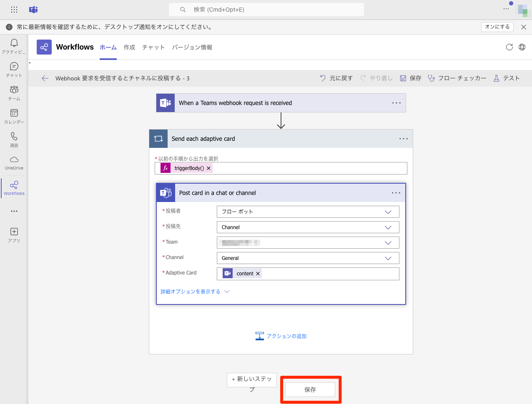Click the Workflows app logo
Viewport: 532px width, 404px height.
coord(44,47)
